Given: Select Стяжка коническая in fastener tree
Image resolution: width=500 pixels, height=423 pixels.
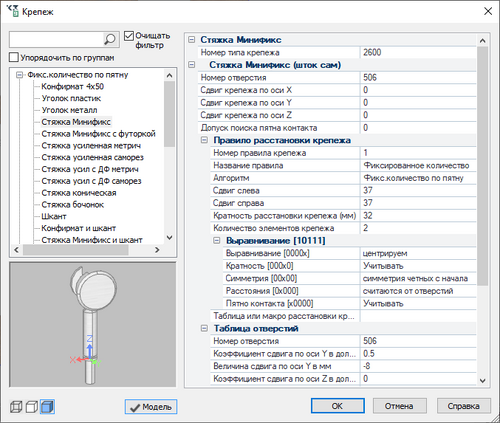Looking at the screenshot, I should point(79,193).
